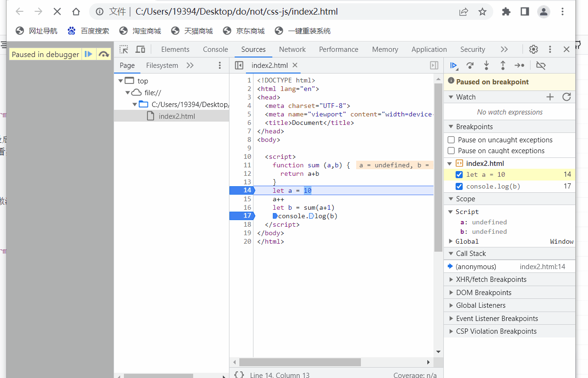
Task: Refresh watch expressions
Action: click(567, 97)
